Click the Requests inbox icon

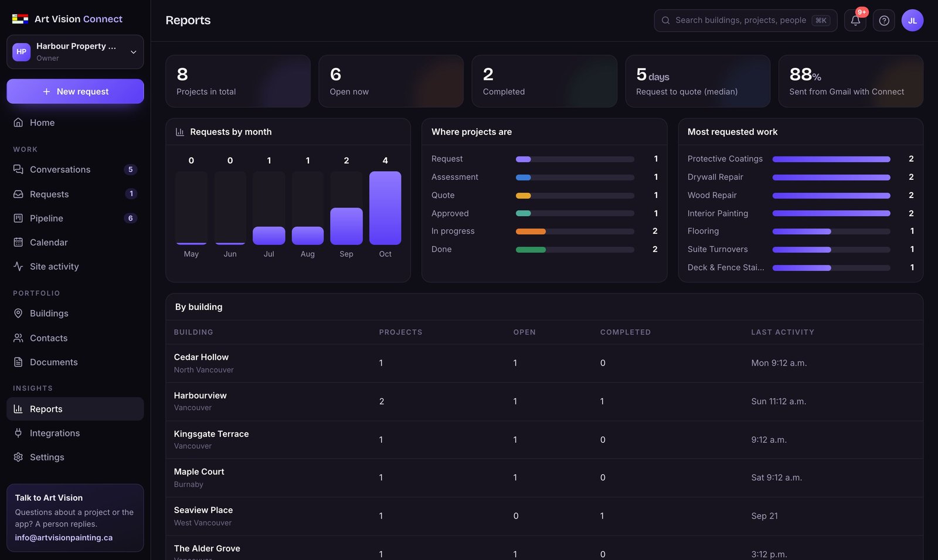(18, 194)
